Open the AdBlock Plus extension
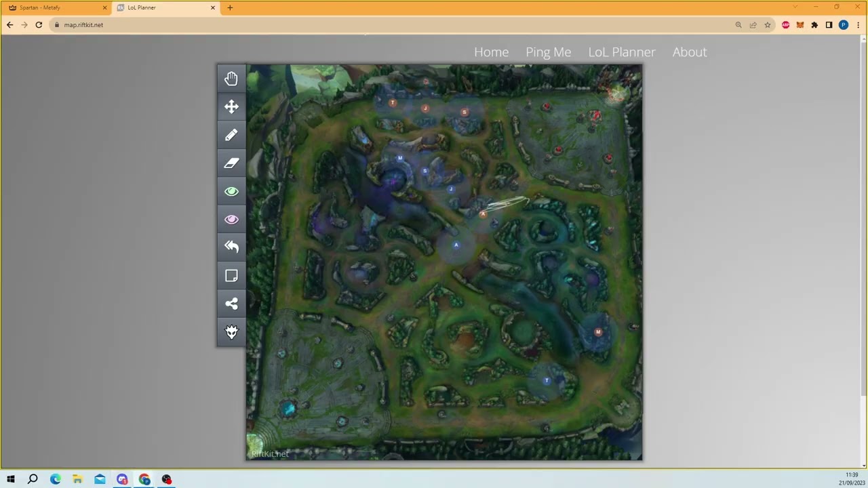This screenshot has height=488, width=868. coord(785,25)
